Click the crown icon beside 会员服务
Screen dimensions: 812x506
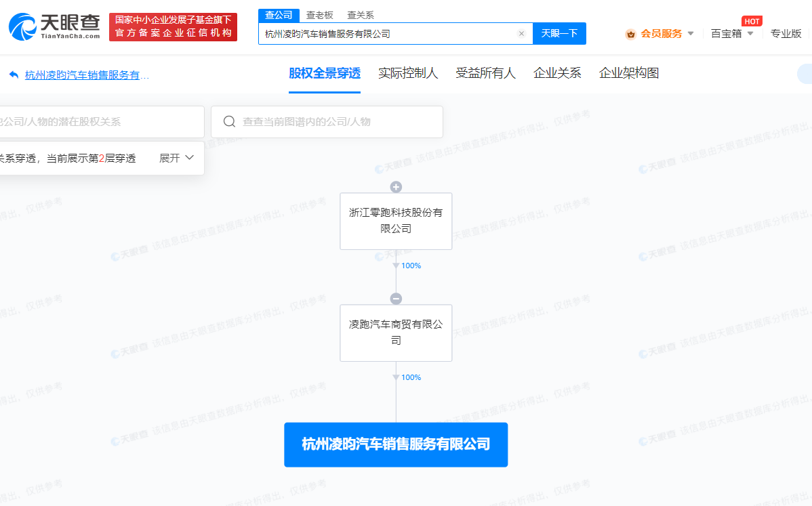coord(630,34)
